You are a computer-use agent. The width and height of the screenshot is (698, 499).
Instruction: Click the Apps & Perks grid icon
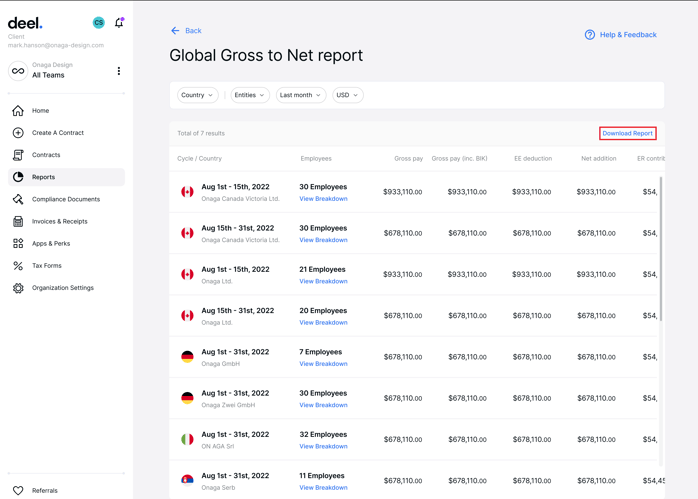pos(18,243)
